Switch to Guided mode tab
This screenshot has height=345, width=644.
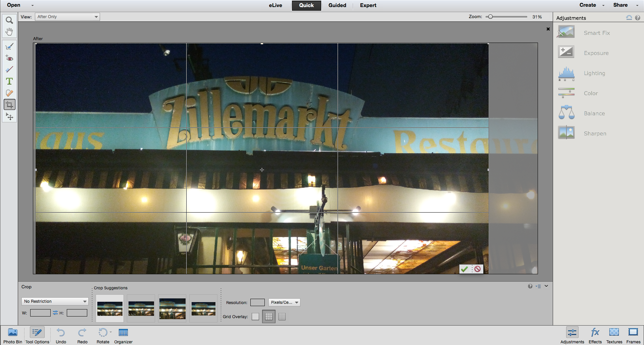click(337, 5)
